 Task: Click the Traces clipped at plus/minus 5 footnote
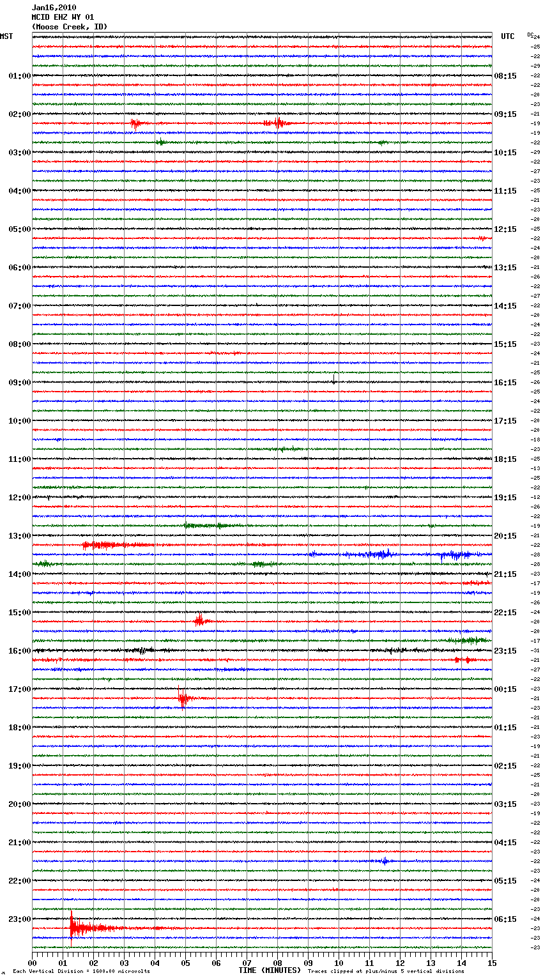pyautogui.click(x=386, y=972)
